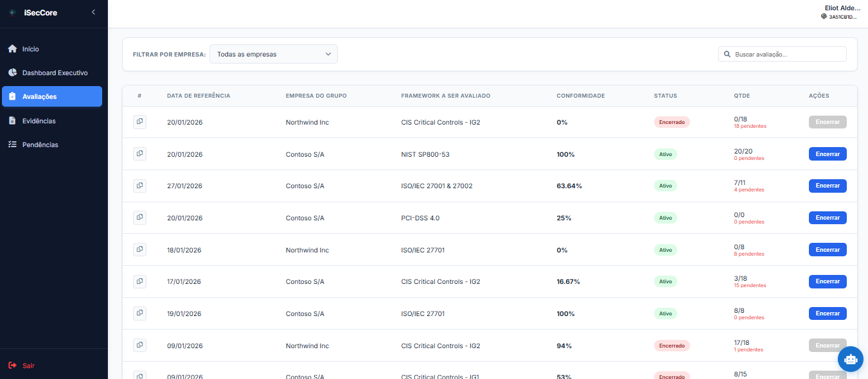Click the user ID icon under Eliot's name

tap(824, 17)
